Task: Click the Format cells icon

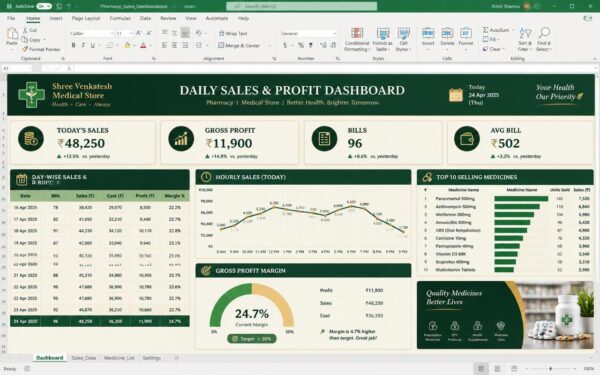Action: (466, 33)
